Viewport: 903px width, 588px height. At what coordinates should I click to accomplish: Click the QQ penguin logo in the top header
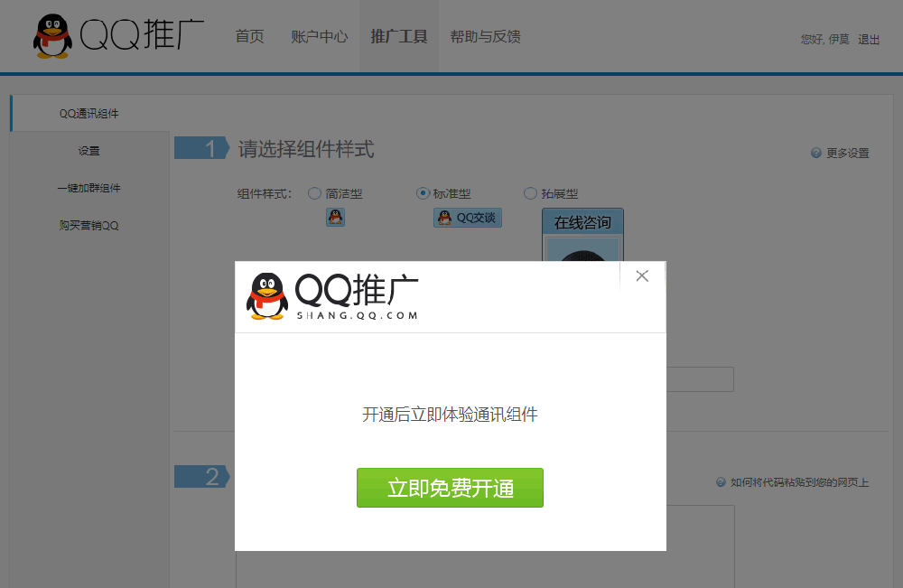(x=51, y=36)
